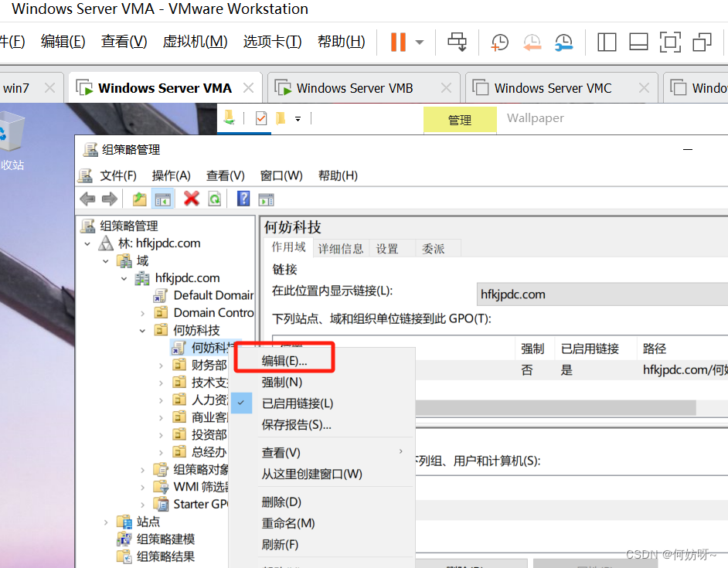Click the VMware full screen icon
The width and height of the screenshot is (728, 568).
670,42
